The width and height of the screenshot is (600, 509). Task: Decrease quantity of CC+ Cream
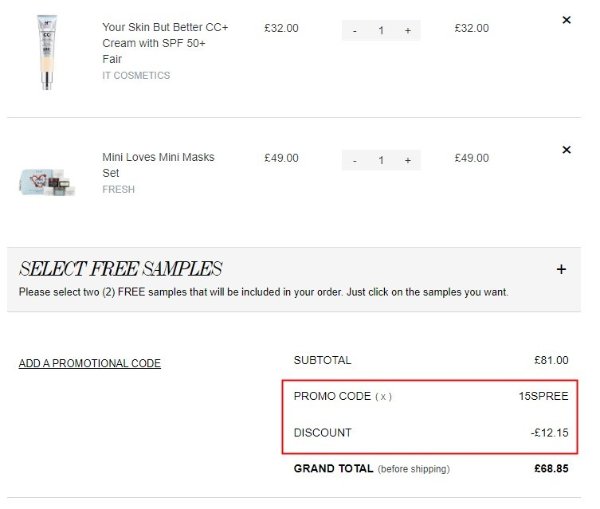(355, 30)
